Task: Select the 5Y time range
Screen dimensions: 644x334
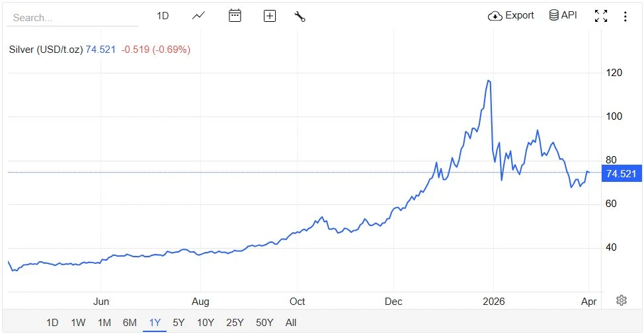Action: [x=179, y=323]
